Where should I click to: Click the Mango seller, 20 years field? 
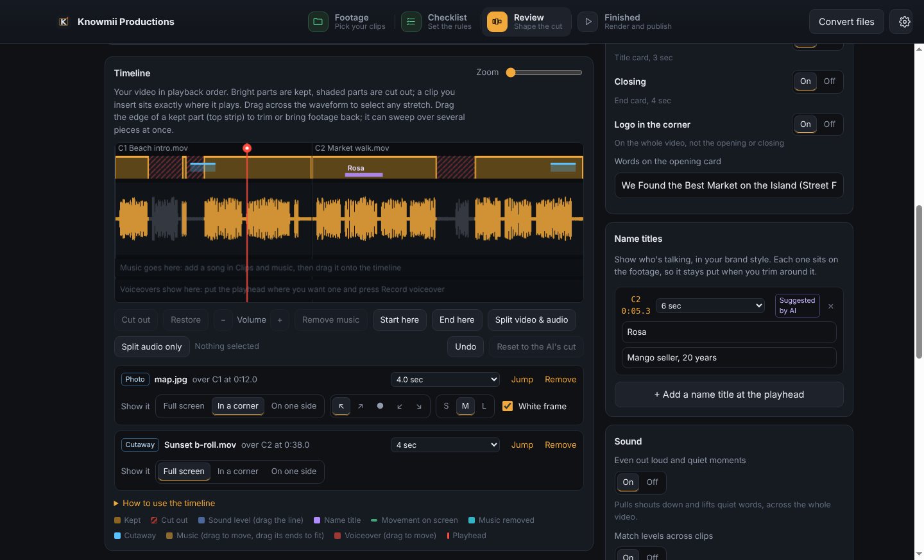click(729, 358)
